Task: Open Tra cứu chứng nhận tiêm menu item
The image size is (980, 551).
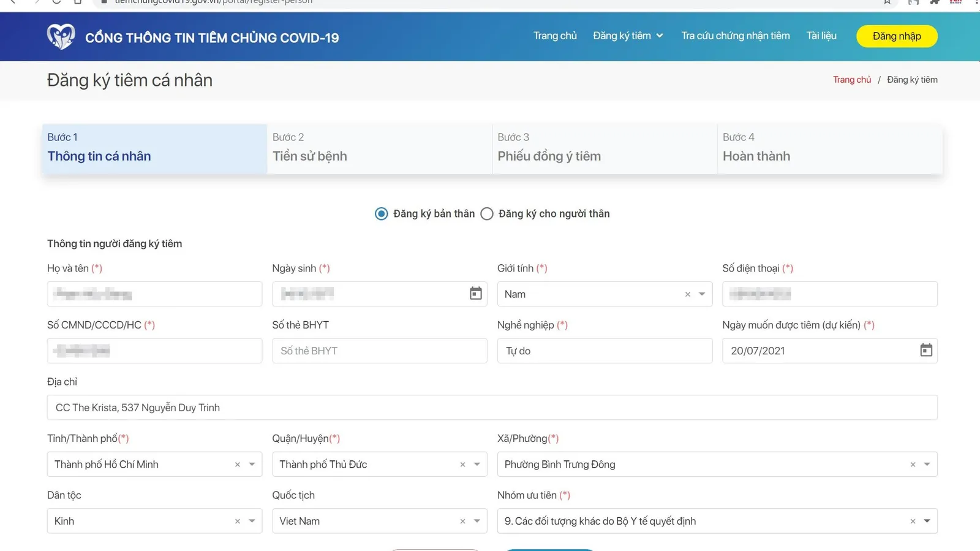Action: [x=736, y=36]
